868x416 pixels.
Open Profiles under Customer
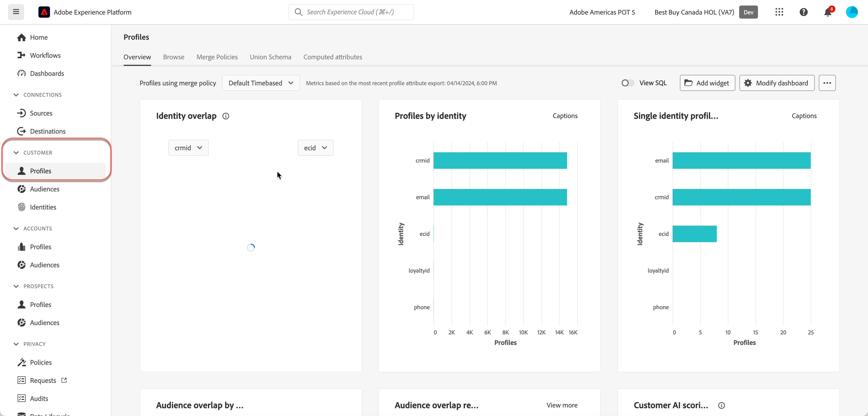pyautogui.click(x=56, y=171)
